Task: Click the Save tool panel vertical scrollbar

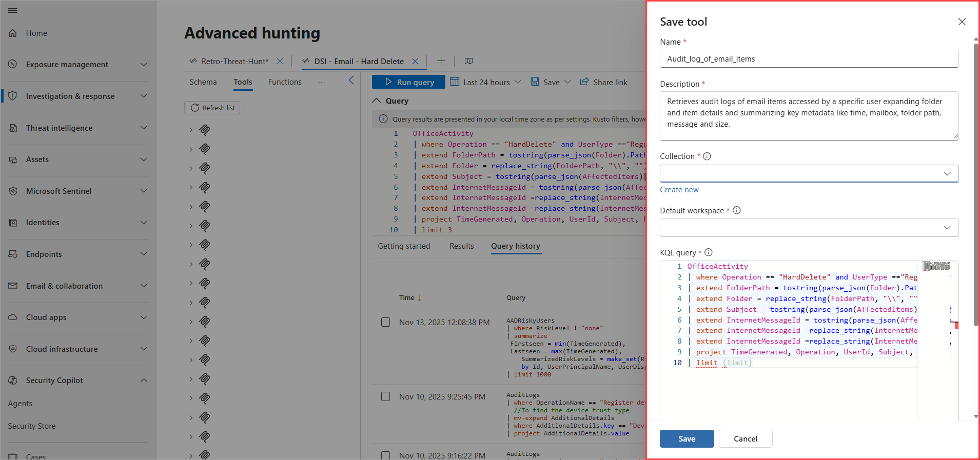Action: (976, 185)
